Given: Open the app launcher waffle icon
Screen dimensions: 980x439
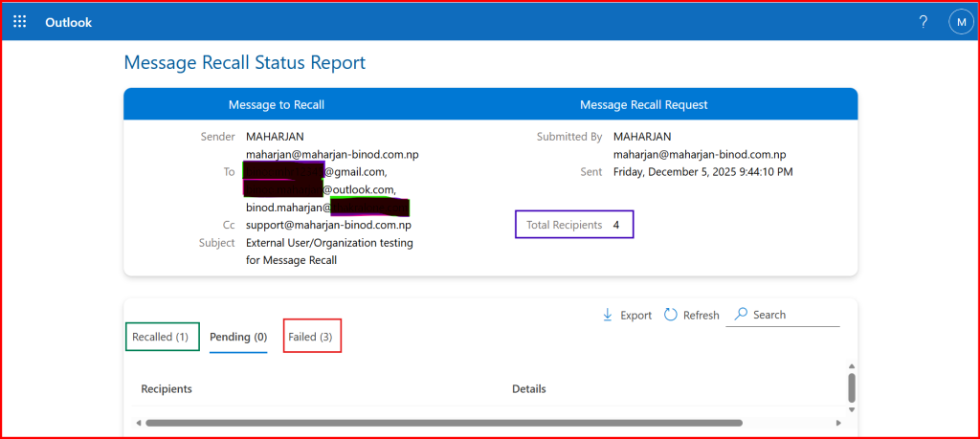Looking at the screenshot, I should pyautogui.click(x=20, y=22).
